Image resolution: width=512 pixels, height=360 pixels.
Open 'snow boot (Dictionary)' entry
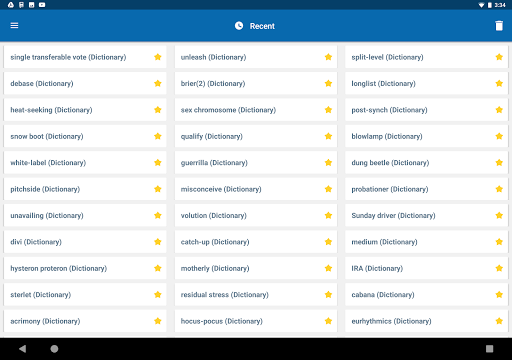(85, 136)
